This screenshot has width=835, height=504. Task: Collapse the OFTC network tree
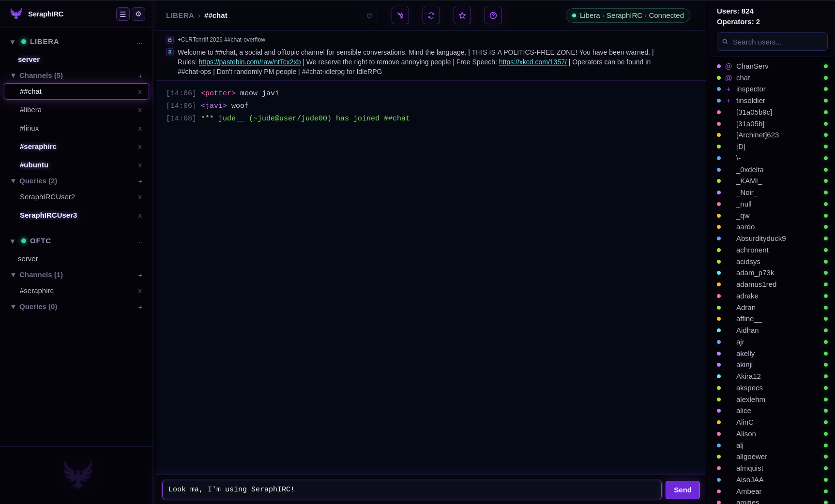point(13,241)
